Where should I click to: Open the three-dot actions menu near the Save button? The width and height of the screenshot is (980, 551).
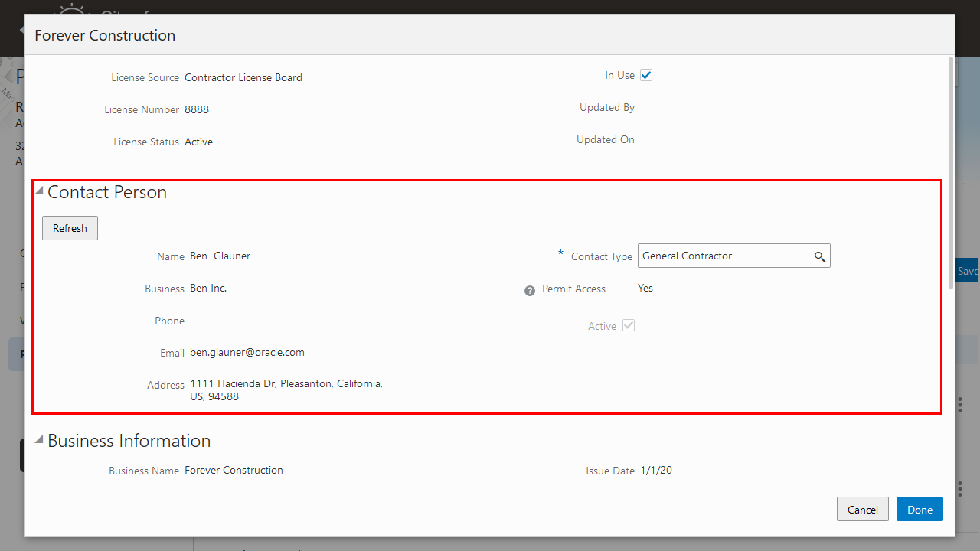pos(959,405)
